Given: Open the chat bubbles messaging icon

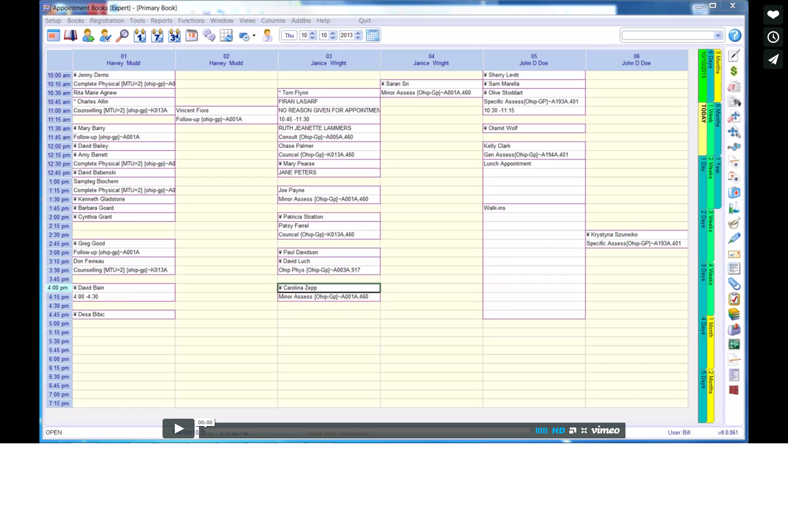Looking at the screenshot, I should [209, 35].
